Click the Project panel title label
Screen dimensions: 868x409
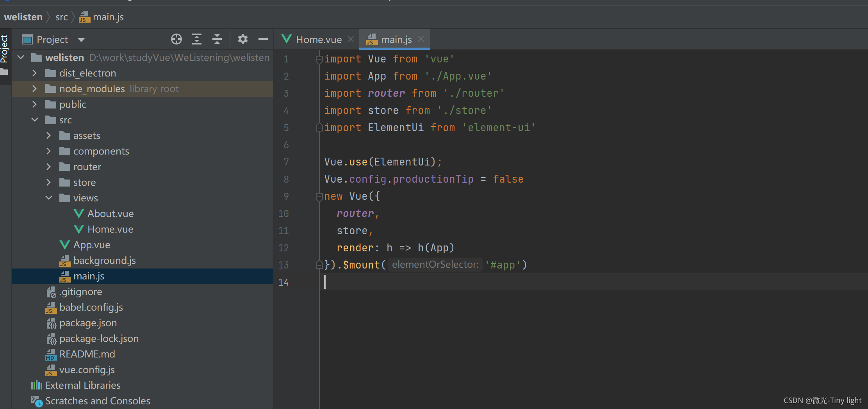coord(52,39)
